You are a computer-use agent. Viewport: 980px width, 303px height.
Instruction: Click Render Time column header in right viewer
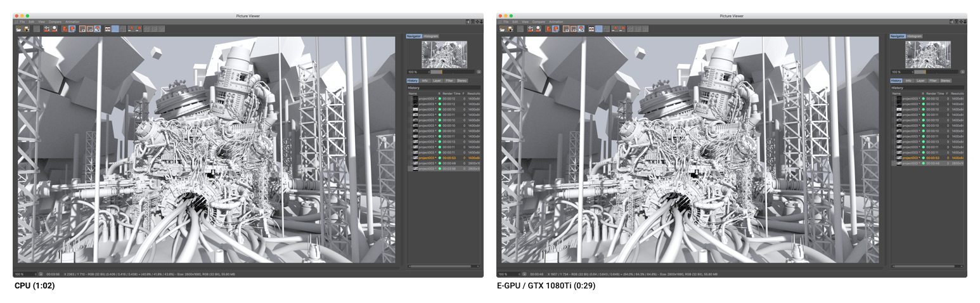pyautogui.click(x=935, y=94)
